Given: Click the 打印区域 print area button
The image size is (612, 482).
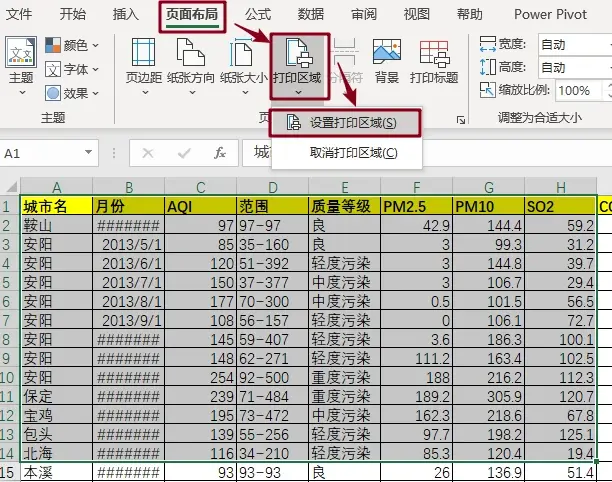Looking at the screenshot, I should coord(300,66).
